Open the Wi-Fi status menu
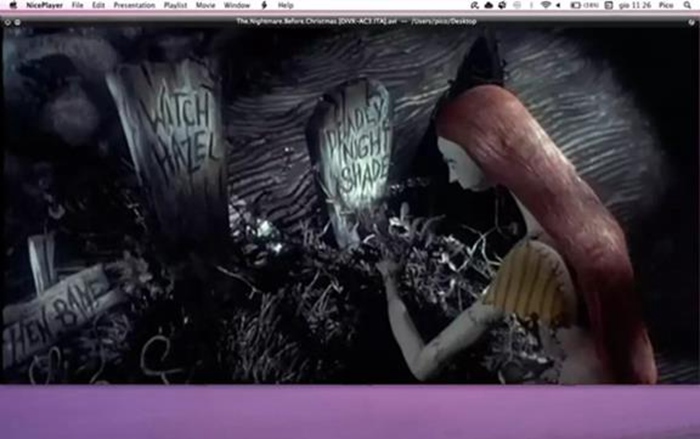This screenshot has height=439, width=700. point(546,5)
